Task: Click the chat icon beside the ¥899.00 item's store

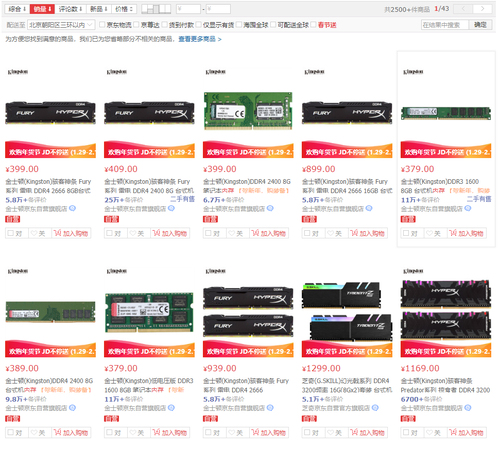Action: point(369,208)
